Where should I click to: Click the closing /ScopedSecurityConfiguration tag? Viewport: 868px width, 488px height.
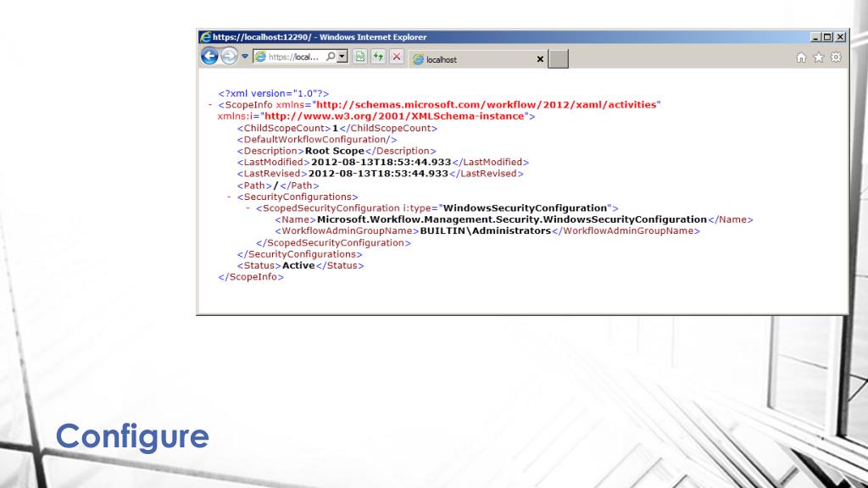333,243
